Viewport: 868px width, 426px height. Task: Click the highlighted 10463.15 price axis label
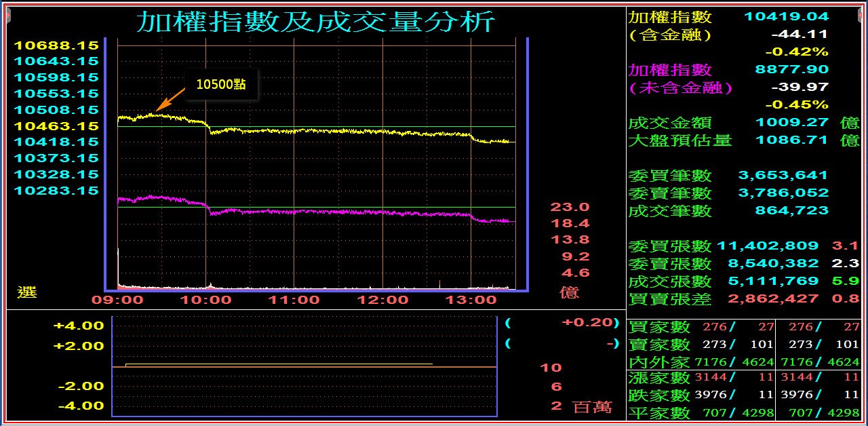(57, 125)
